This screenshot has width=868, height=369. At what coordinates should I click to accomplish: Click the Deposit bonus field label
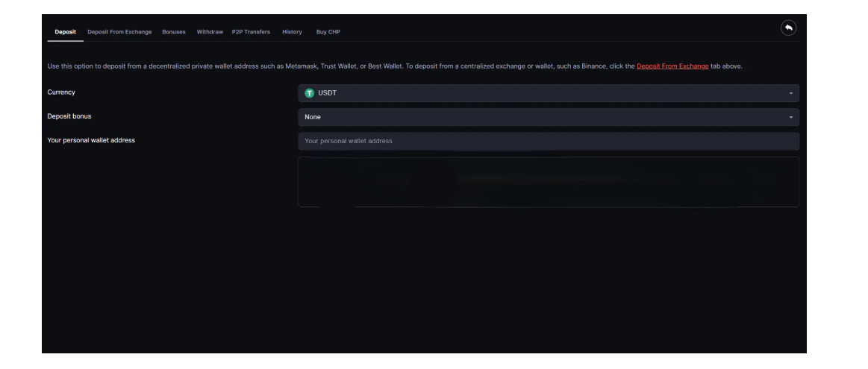click(x=69, y=116)
